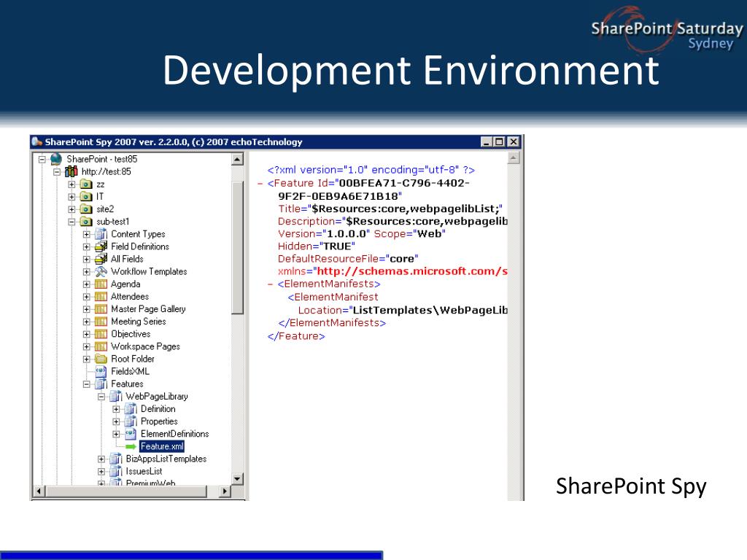
Task: Expand the Workflow Templates node
Action: click(86, 272)
